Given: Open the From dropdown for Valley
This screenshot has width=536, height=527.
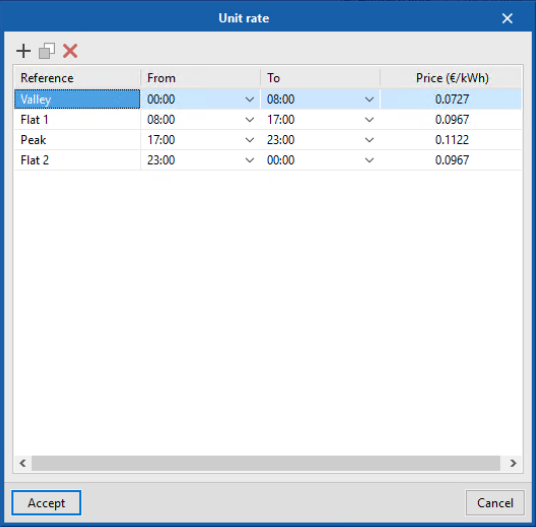Looking at the screenshot, I should (250, 99).
